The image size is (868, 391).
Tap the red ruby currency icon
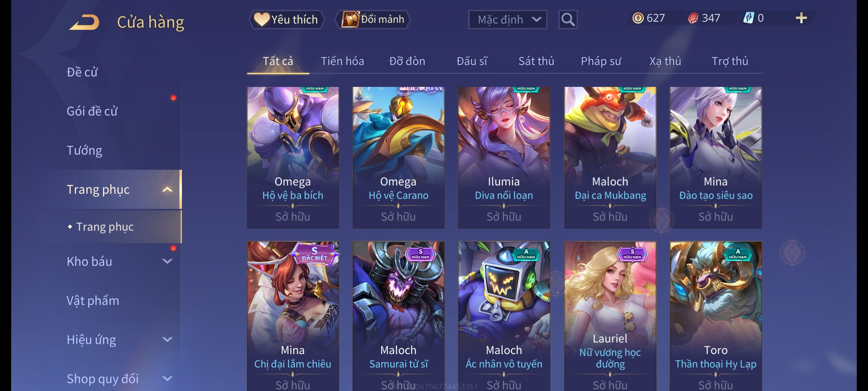pos(693,18)
